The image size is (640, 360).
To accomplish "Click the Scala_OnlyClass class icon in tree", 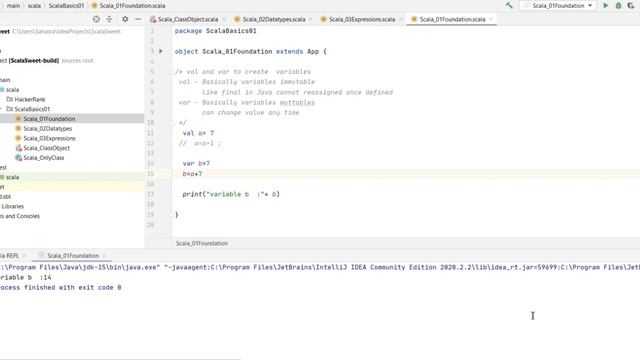I will (x=18, y=158).
